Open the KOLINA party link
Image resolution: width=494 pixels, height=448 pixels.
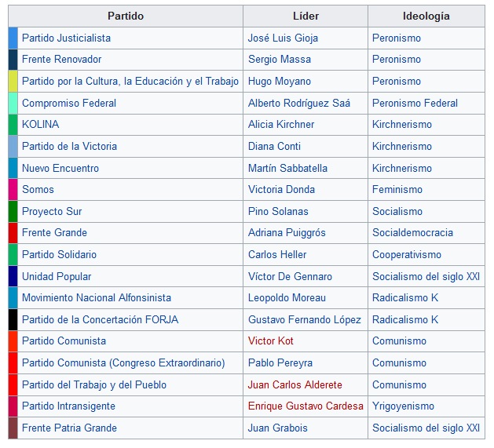[40, 124]
